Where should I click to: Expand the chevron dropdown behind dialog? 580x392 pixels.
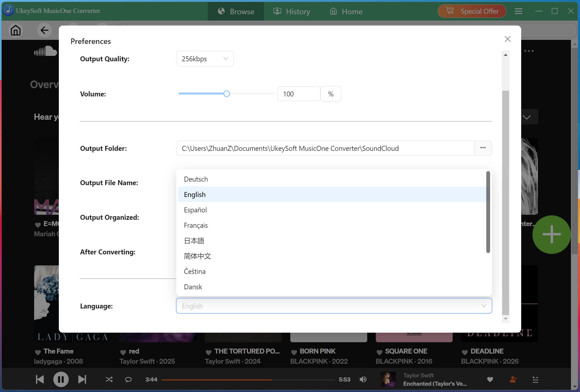[x=527, y=117]
